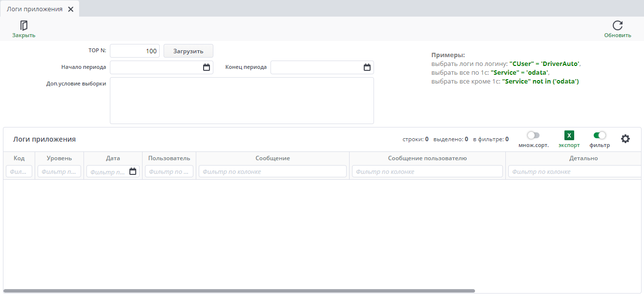Click into the TOP N field

[135, 51]
